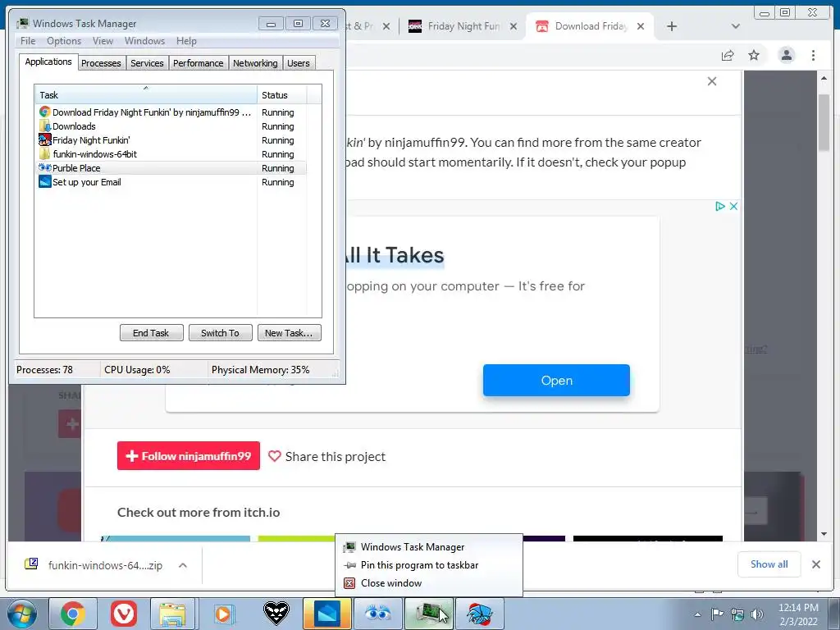Open Windows Media Player taskbar icon
This screenshot has height=630, width=840.
click(223, 614)
